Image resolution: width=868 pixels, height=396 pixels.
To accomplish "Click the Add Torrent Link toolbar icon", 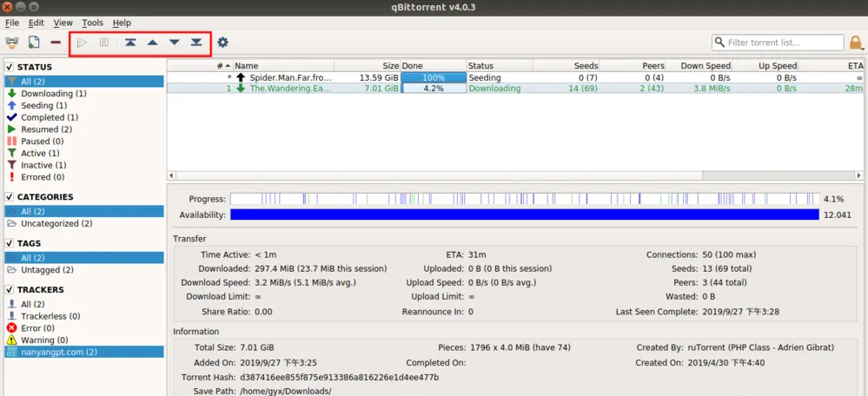I will point(12,43).
